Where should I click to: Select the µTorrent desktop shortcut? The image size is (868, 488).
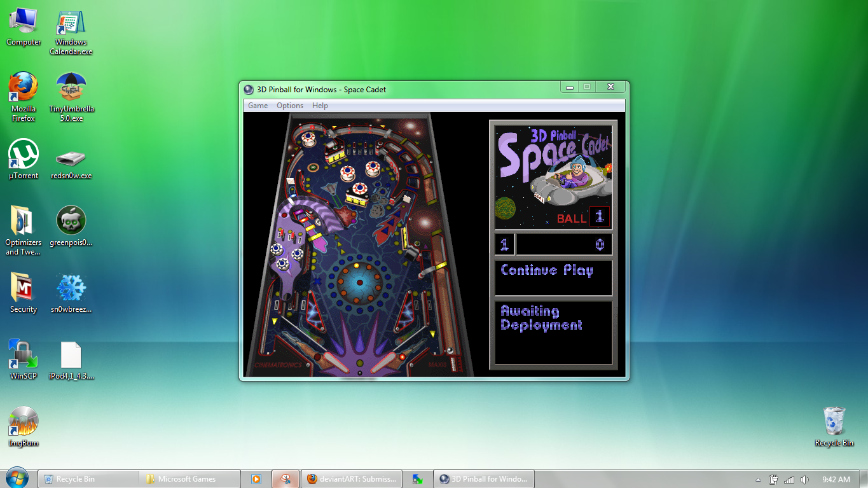pyautogui.click(x=24, y=159)
